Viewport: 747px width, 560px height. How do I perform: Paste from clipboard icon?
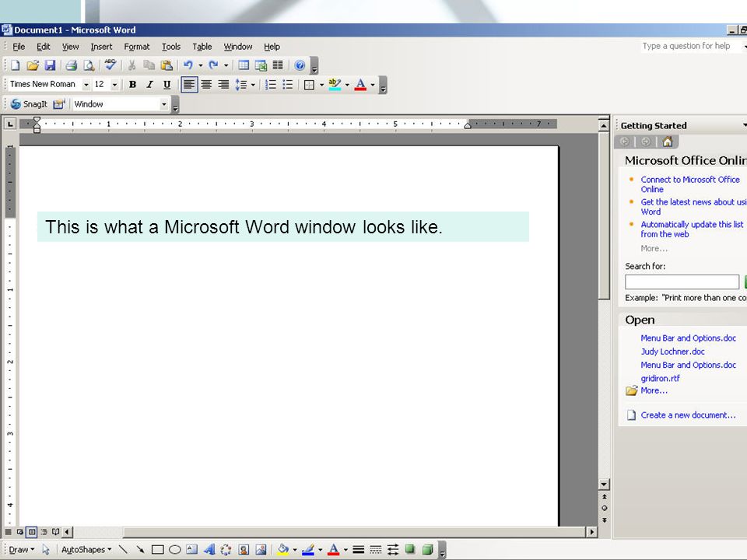167,65
